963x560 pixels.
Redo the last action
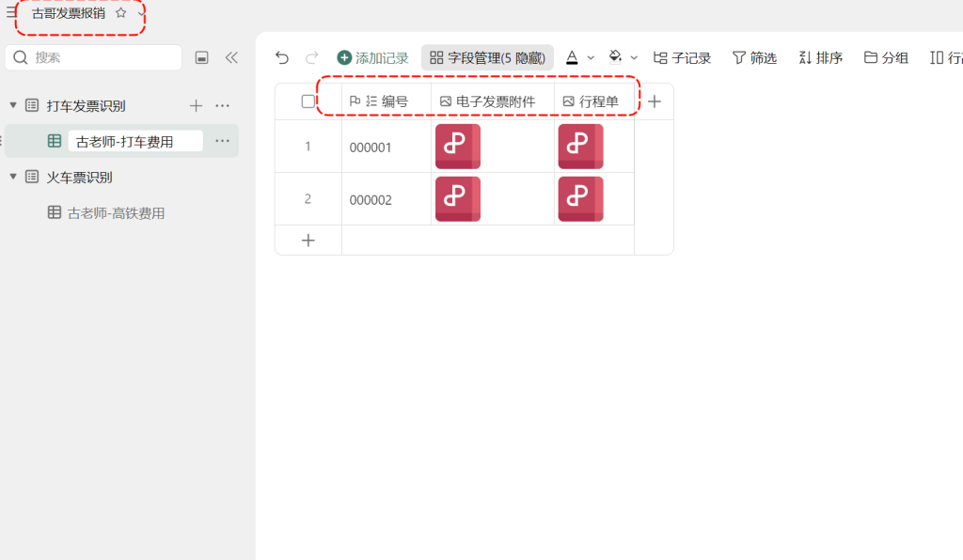click(x=312, y=57)
